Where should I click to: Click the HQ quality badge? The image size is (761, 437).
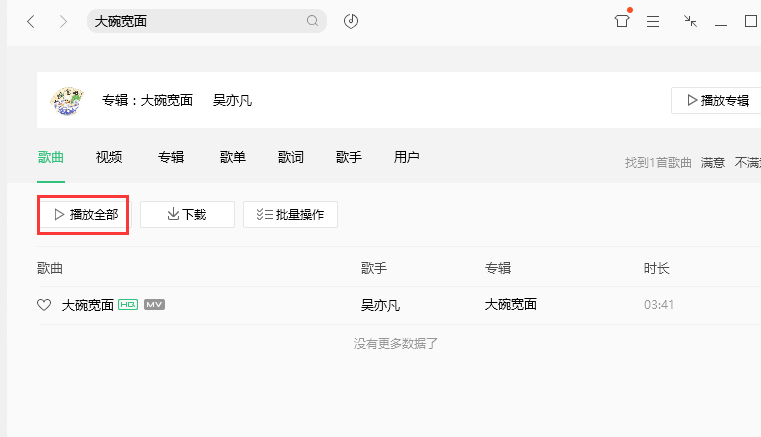coord(128,304)
